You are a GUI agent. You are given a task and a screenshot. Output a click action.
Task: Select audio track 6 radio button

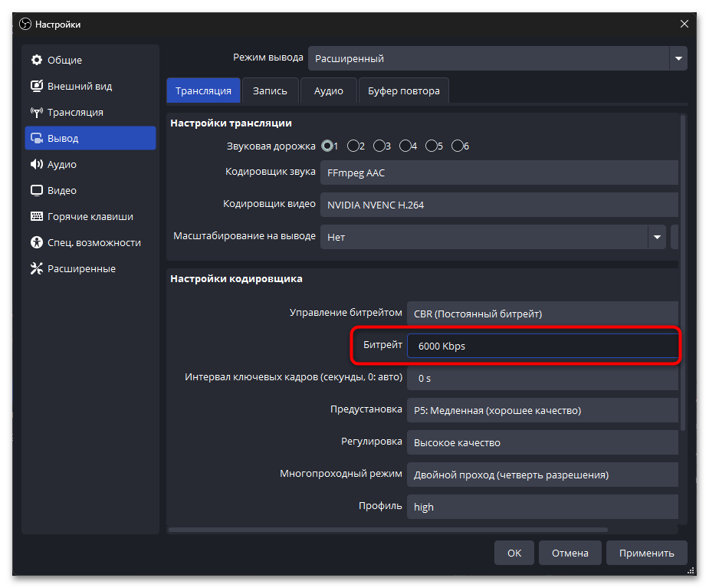(458, 146)
